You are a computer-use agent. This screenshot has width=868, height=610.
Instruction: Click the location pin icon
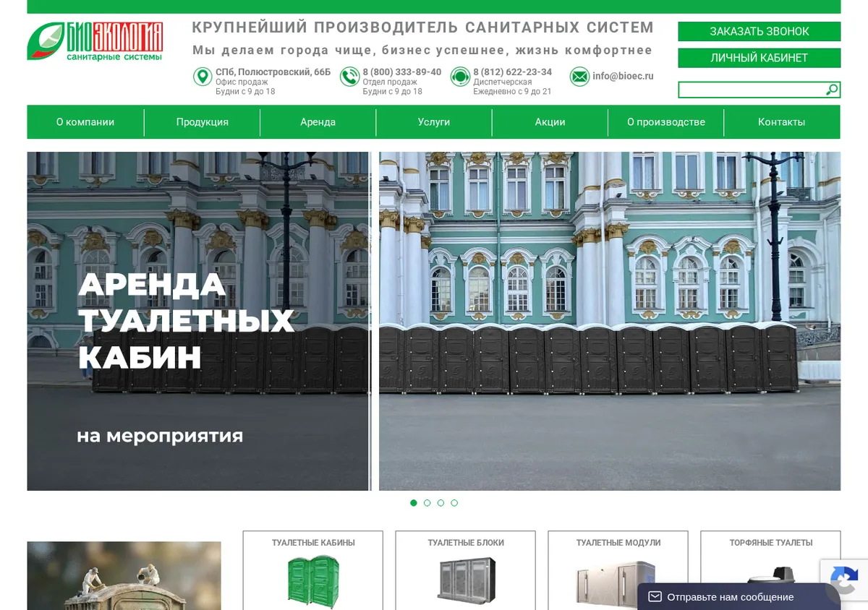point(203,77)
